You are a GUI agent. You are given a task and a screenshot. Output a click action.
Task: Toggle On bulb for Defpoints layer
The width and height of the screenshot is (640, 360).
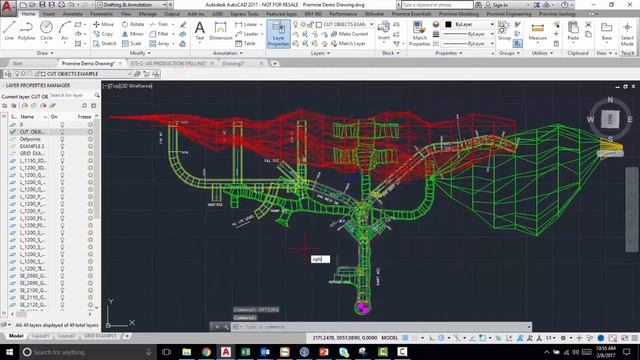coord(62,139)
